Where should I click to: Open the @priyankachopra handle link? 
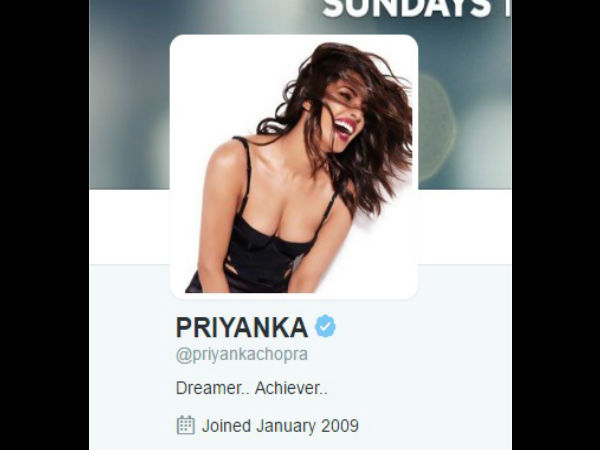241,354
